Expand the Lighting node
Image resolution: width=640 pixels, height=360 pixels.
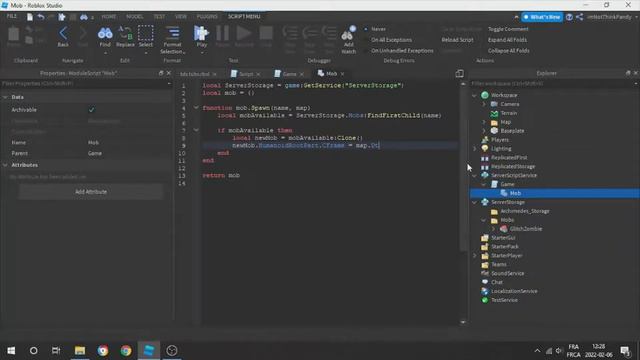pos(474,149)
